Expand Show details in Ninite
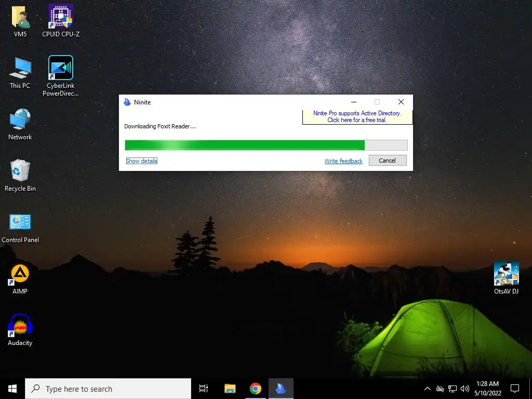The width and height of the screenshot is (532, 399). [141, 161]
